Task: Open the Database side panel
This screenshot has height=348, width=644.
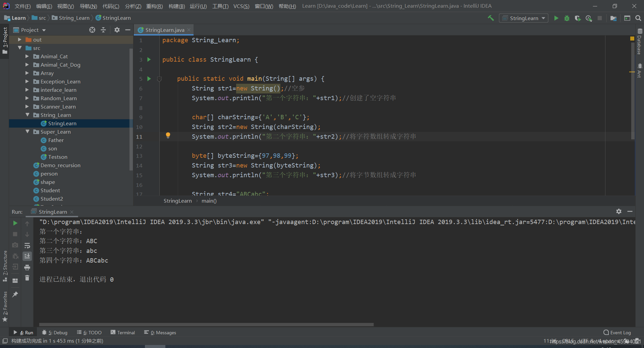Action: (x=640, y=42)
